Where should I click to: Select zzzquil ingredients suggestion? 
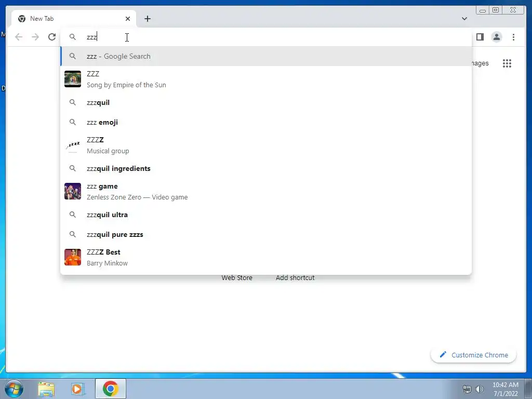(266, 168)
